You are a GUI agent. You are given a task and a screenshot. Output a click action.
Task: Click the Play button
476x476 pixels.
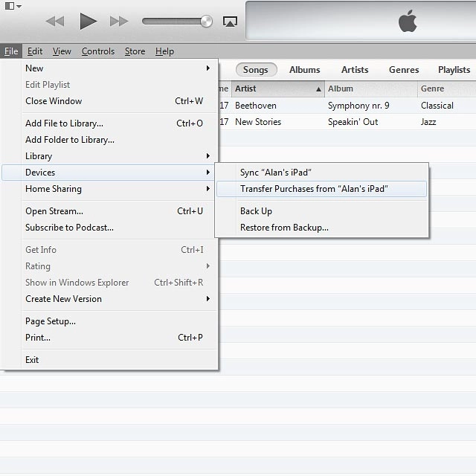[88, 22]
